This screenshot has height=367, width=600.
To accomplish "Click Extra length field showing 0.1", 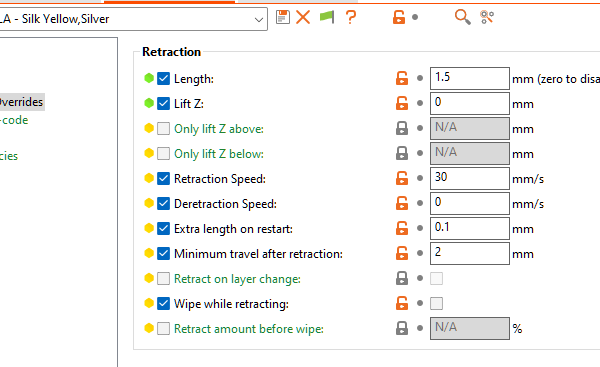I will 470,228.
